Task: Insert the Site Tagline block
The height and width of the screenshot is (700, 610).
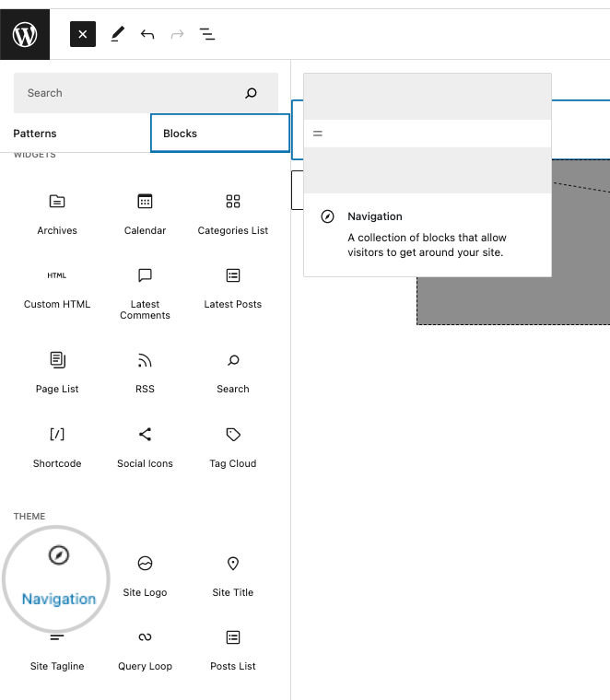Action: point(57,652)
